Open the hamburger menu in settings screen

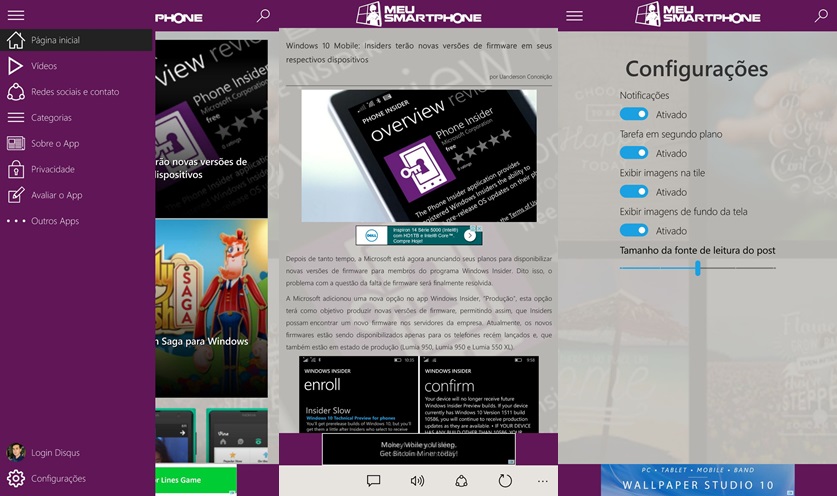[574, 15]
